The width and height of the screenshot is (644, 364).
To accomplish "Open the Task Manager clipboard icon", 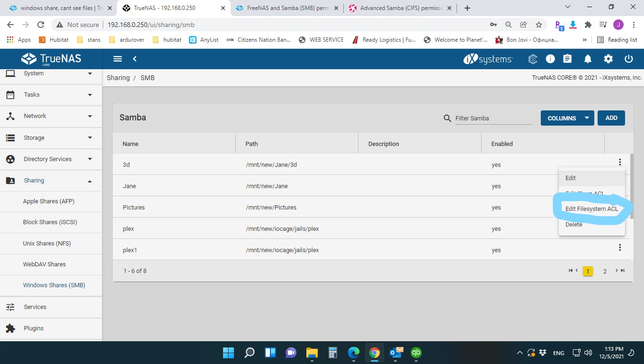I will pos(567,59).
